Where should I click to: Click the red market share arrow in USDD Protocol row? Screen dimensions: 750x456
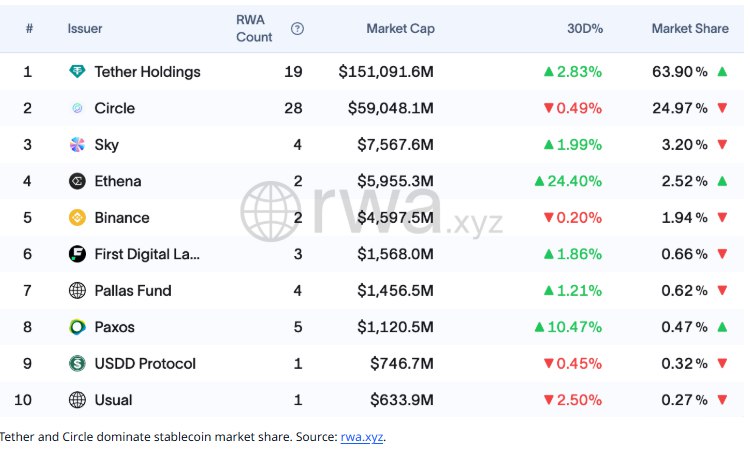tap(722, 364)
